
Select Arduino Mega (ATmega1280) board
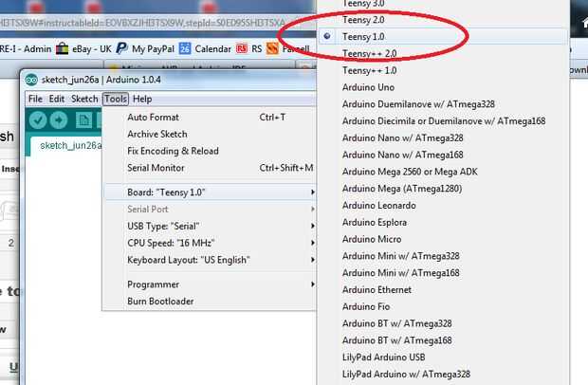click(x=443, y=189)
